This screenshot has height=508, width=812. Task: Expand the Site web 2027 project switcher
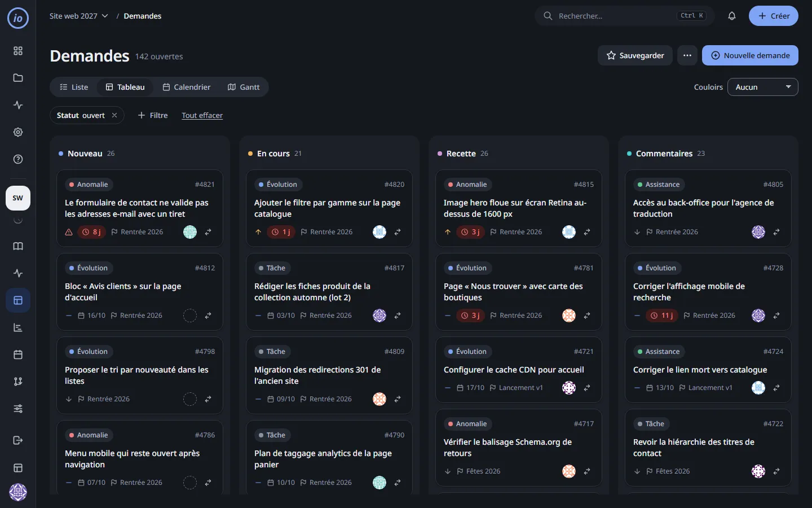[x=79, y=16]
